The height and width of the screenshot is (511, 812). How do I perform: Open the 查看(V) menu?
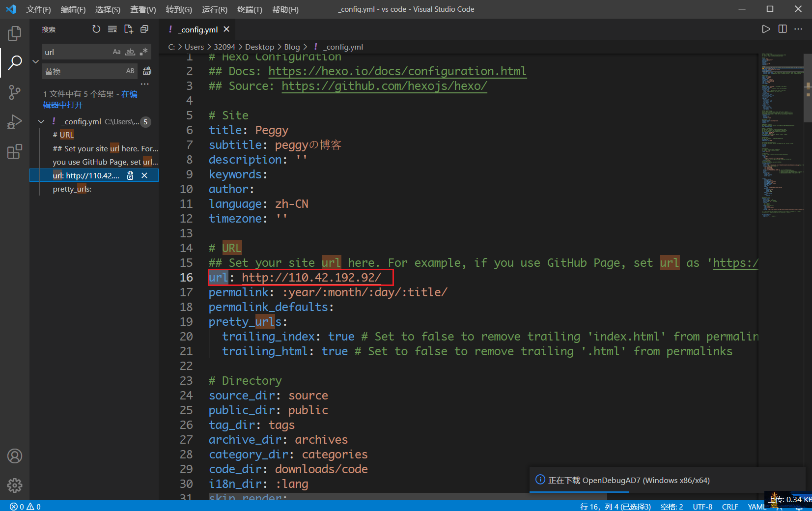click(143, 9)
